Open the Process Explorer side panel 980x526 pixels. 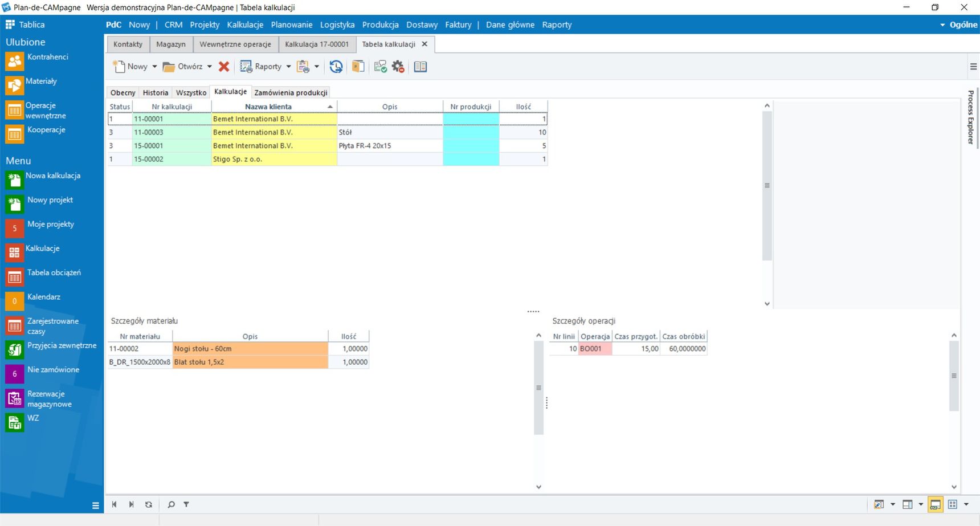click(971, 117)
